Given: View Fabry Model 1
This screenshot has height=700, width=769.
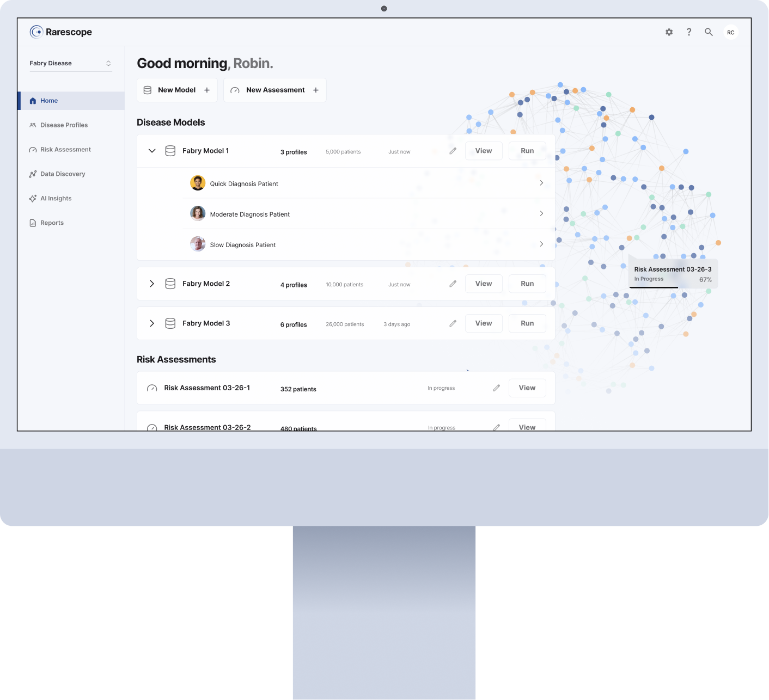Looking at the screenshot, I should pyautogui.click(x=484, y=151).
